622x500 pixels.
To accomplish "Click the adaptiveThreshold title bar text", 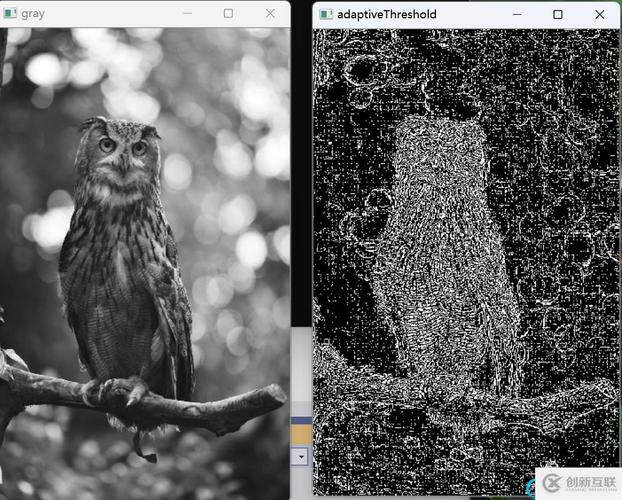I will 386,15.
